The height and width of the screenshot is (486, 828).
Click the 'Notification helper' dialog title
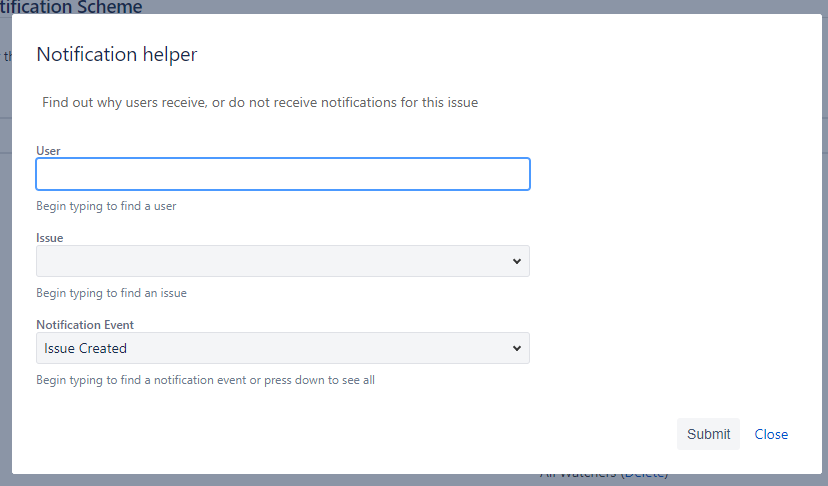[117, 54]
